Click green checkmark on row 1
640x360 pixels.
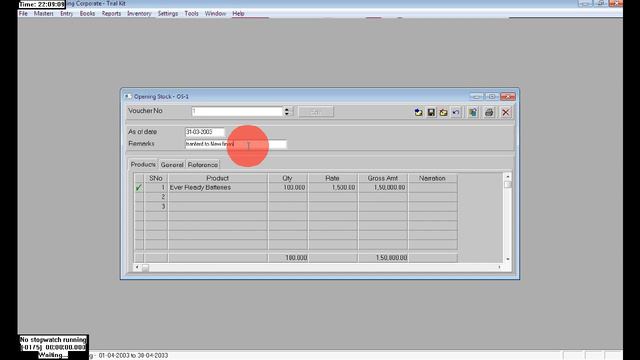click(x=139, y=187)
